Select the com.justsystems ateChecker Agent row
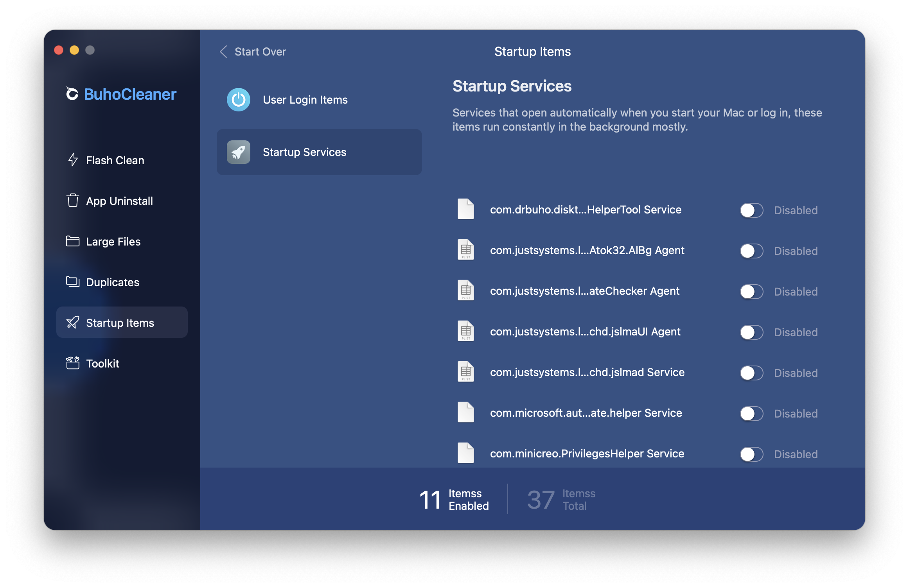Image resolution: width=909 pixels, height=588 pixels. tap(584, 291)
